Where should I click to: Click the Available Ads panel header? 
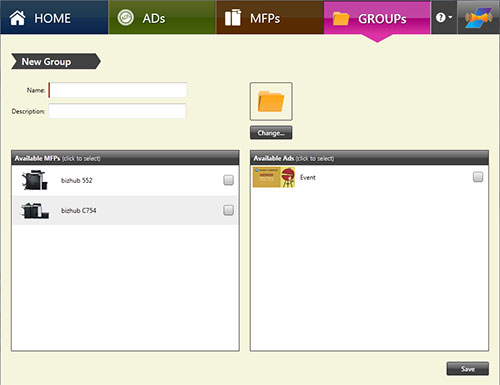[x=369, y=158]
